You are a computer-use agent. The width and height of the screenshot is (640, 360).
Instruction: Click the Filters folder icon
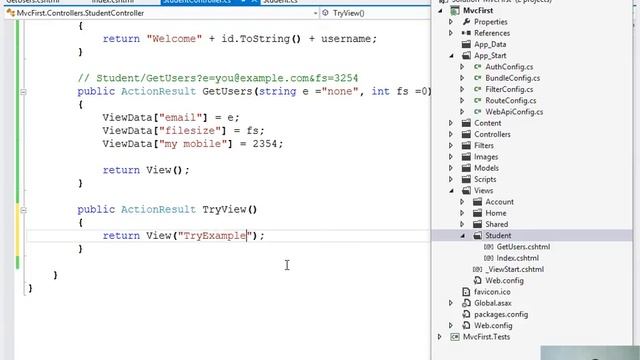pos(466,145)
